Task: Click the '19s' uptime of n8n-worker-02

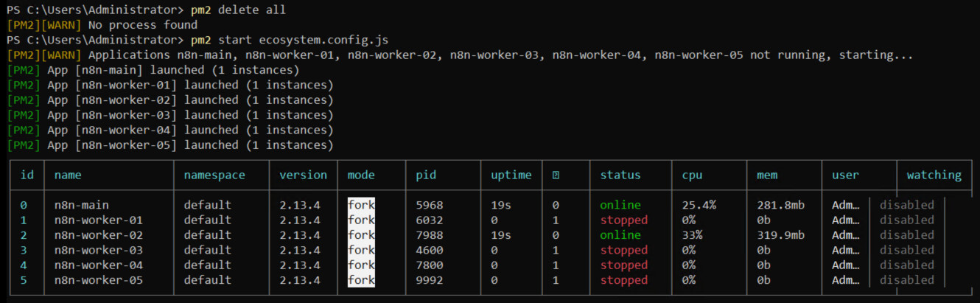Action: 501,235
